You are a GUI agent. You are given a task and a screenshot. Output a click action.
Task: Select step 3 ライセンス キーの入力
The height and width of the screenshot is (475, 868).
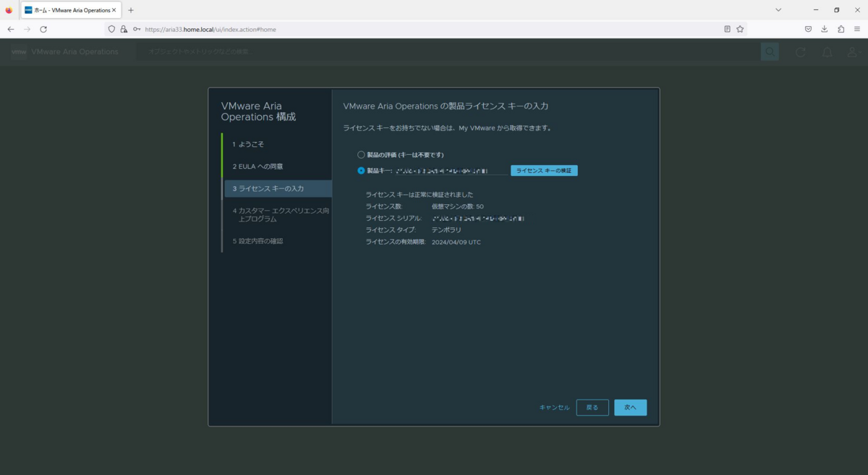tap(278, 189)
